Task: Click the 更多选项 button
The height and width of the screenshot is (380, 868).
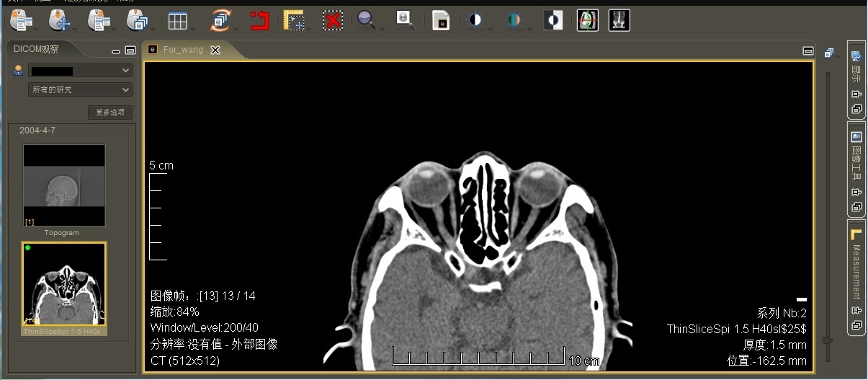Action: pyautogui.click(x=110, y=112)
